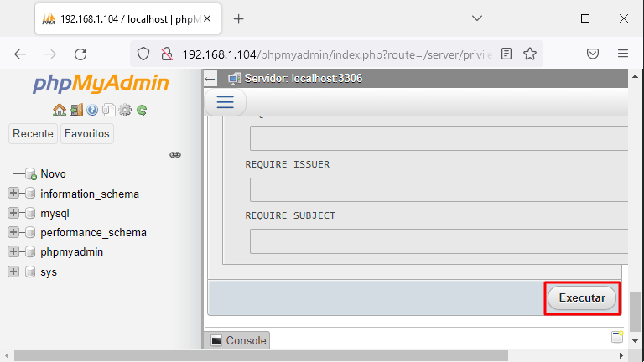The height and width of the screenshot is (362, 644).
Task: Click the REQUIRE ISSUER label
Action: (x=287, y=164)
